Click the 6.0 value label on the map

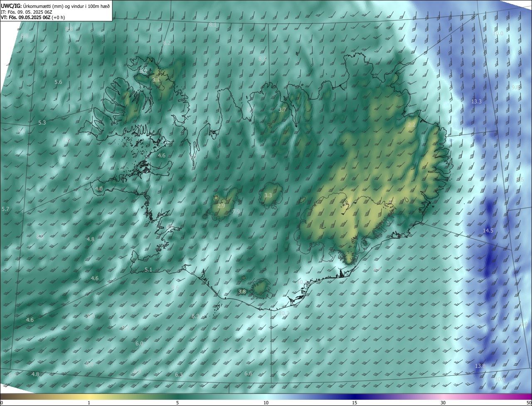139,343
